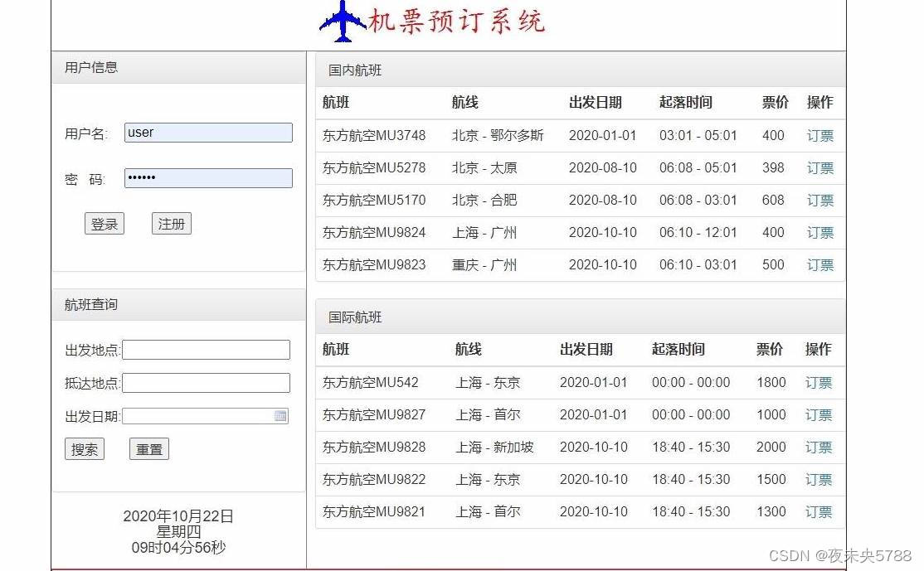Click 起落时间 column header in 国际航班 table

pos(678,350)
